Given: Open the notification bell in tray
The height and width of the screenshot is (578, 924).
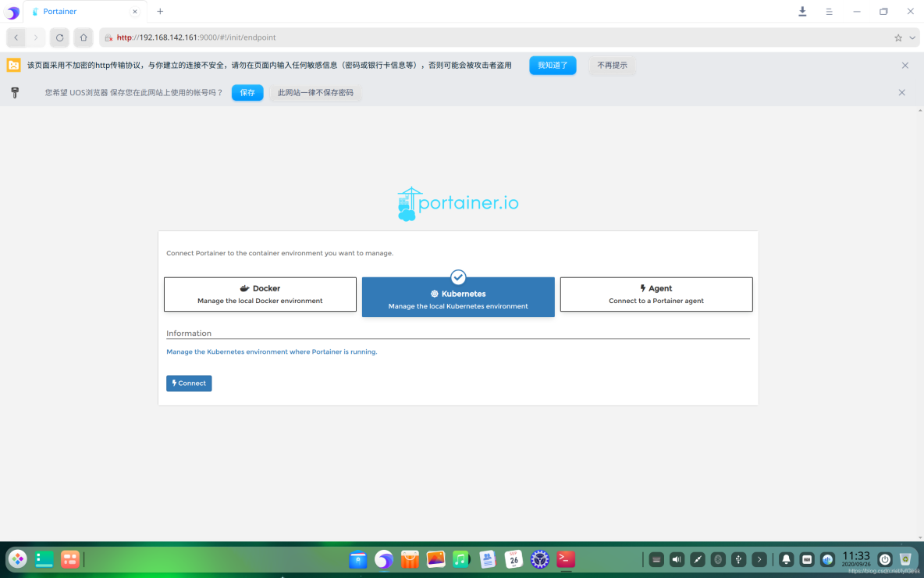Looking at the screenshot, I should click(x=786, y=559).
